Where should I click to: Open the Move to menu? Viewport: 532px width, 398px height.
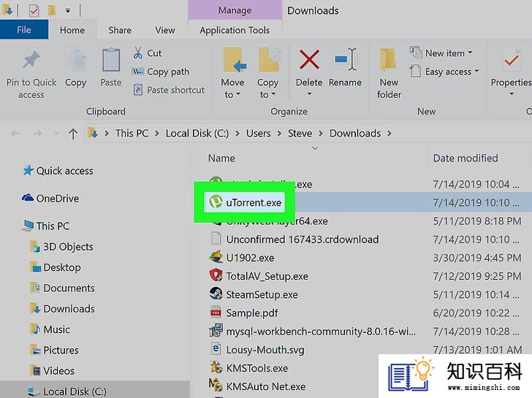232,74
